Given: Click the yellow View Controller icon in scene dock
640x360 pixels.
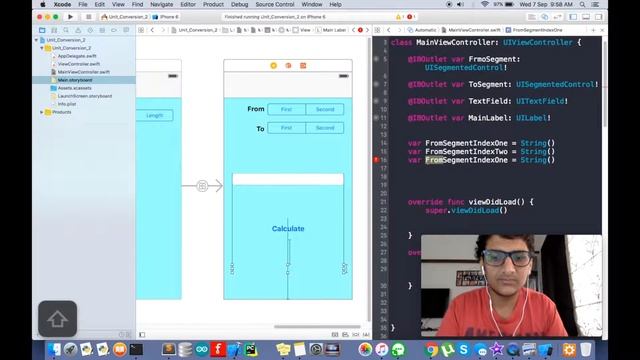Looking at the screenshot, I should pos(273,65).
